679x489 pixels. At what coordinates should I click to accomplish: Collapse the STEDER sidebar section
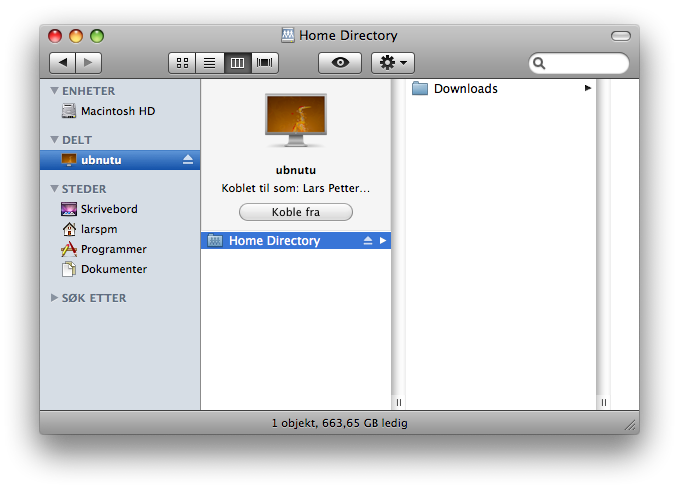coord(55,188)
